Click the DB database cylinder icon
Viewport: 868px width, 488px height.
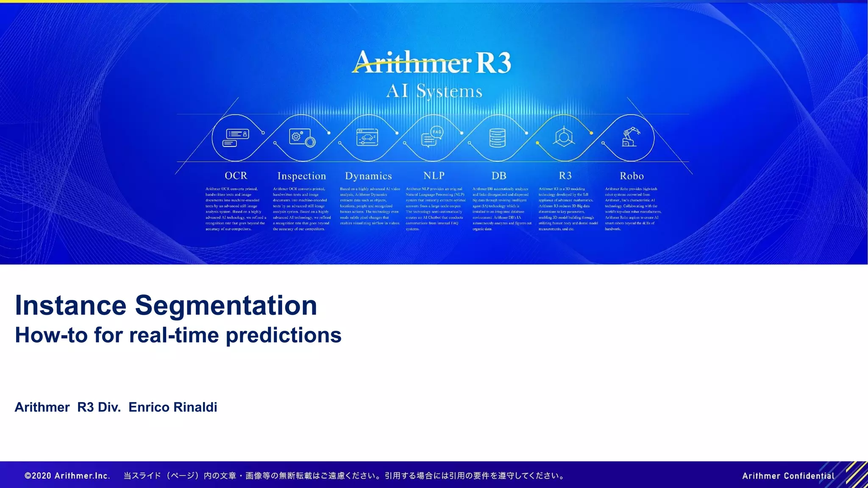pyautogui.click(x=497, y=138)
